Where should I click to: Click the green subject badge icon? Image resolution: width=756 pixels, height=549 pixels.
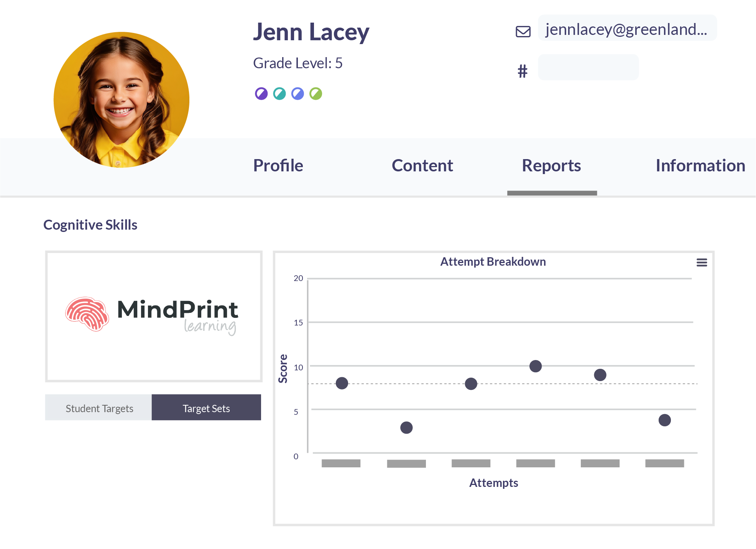316,93
